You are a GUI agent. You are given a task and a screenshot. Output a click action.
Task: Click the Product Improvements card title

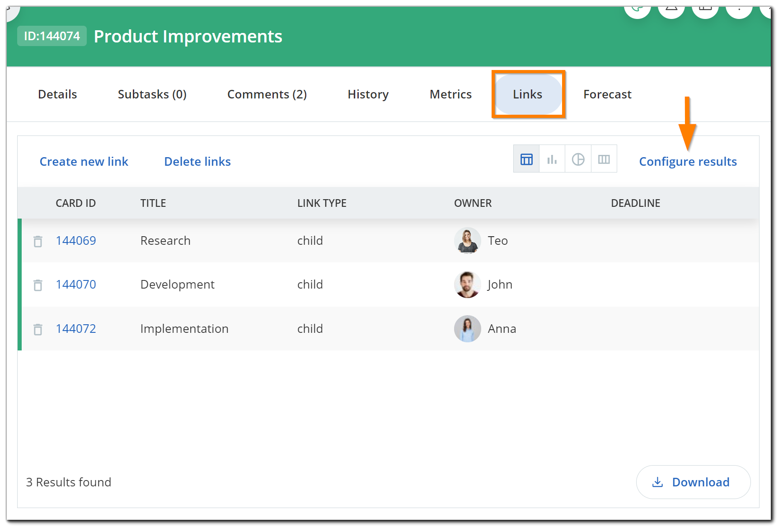pyautogui.click(x=188, y=36)
